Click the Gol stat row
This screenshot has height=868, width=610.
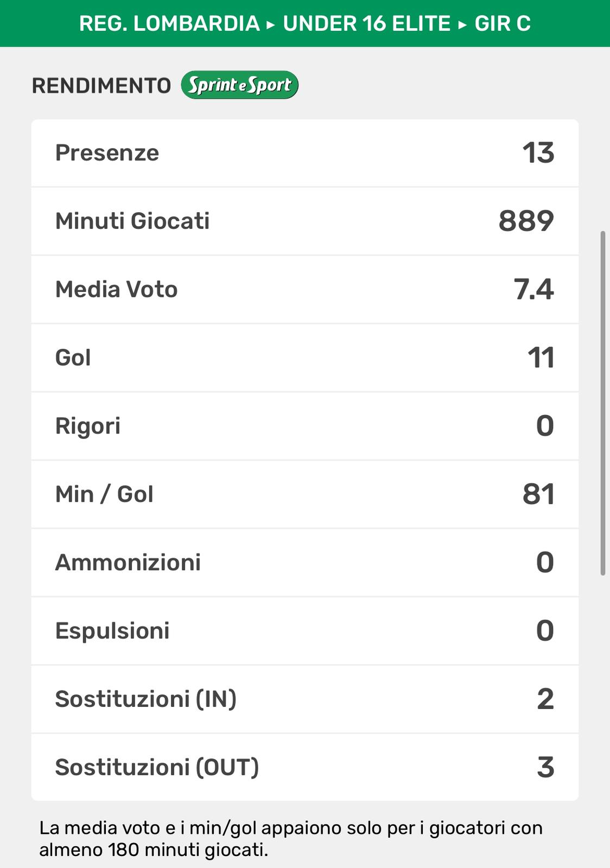point(304,358)
